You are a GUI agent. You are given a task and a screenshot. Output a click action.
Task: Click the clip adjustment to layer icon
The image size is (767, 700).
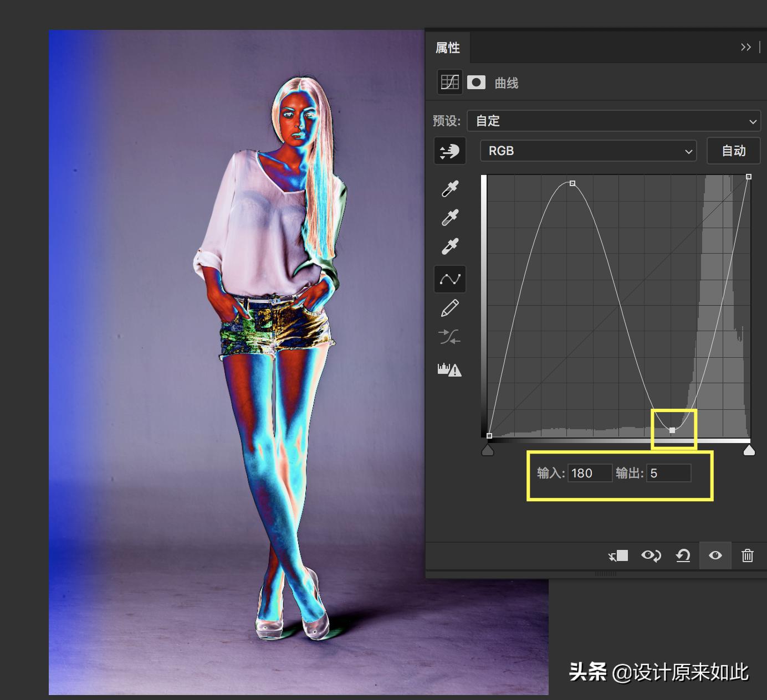pyautogui.click(x=617, y=555)
